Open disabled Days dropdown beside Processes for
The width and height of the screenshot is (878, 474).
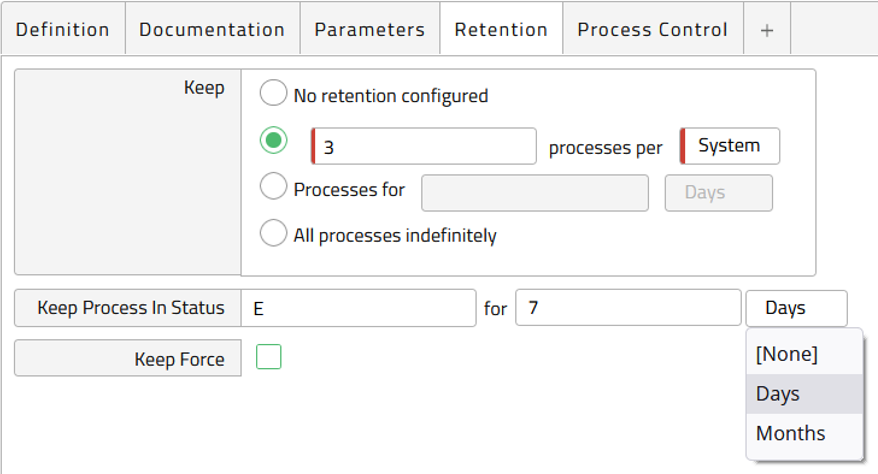click(x=719, y=193)
